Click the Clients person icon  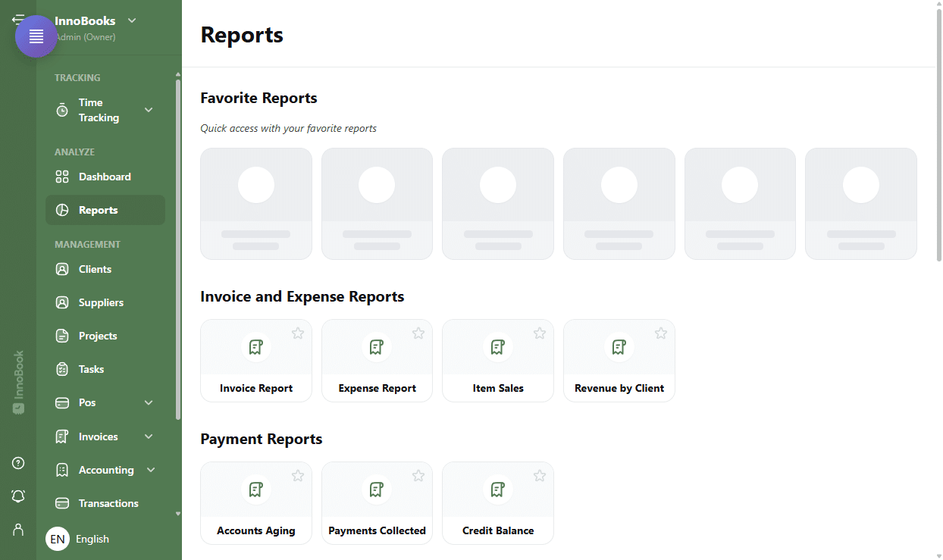(62, 269)
